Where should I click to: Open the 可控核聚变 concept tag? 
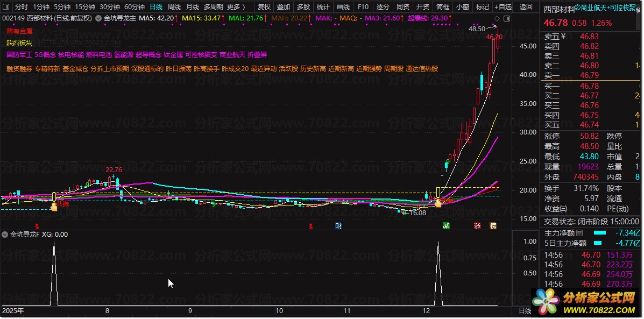pos(201,54)
